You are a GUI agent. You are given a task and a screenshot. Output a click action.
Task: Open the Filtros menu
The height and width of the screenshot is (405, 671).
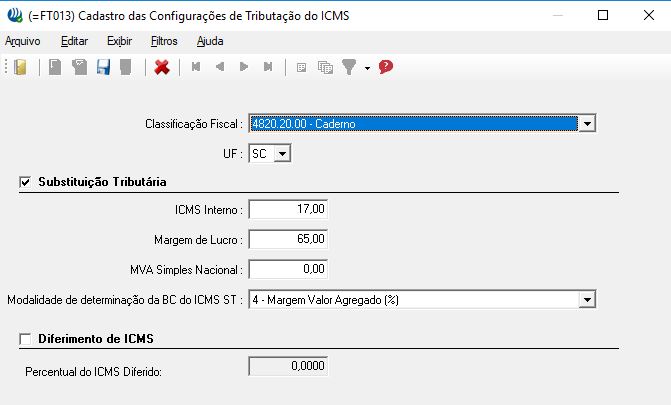pos(164,41)
